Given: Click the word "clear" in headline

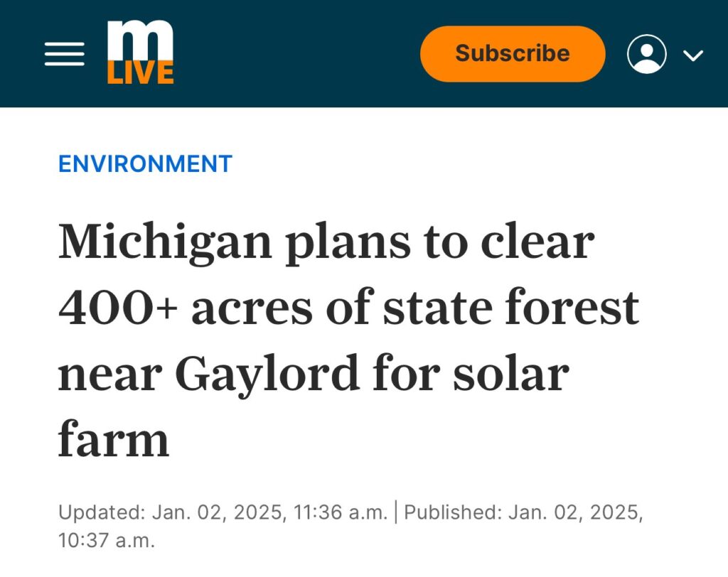Looking at the screenshot, I should tap(537, 242).
